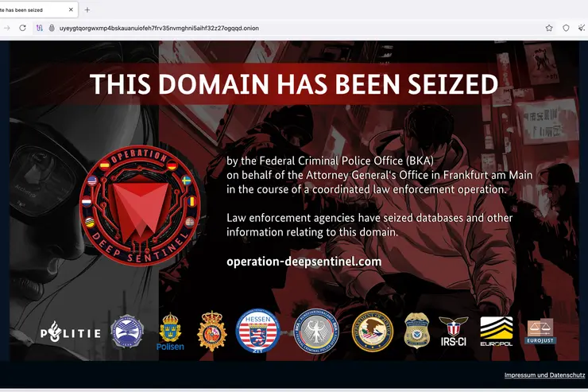Reload the page with the refresh icon
This screenshot has height=392, width=588.
pos(22,28)
